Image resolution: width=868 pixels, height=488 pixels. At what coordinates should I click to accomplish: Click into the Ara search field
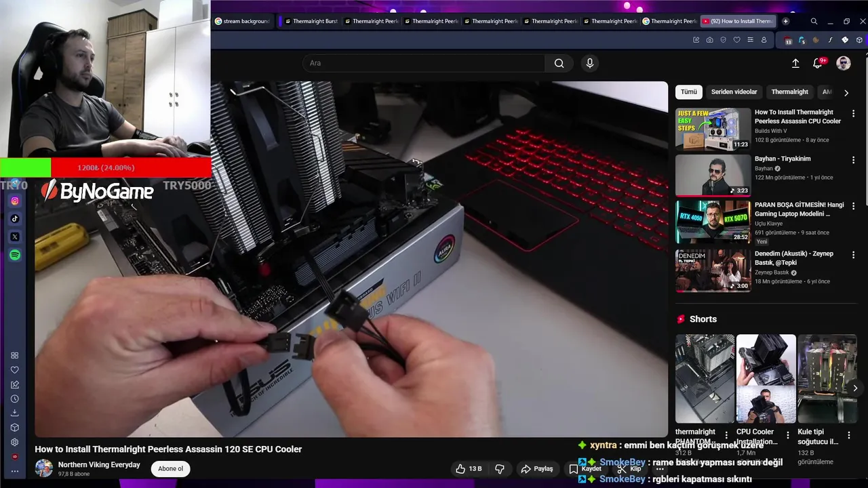[424, 63]
